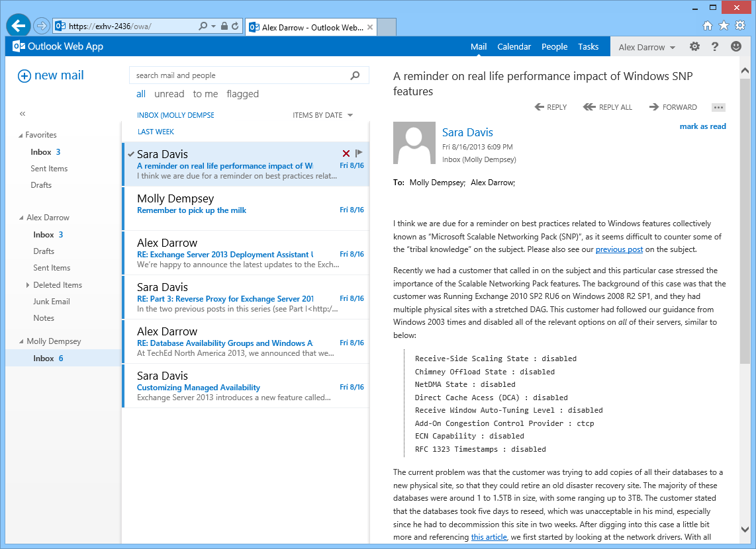Open the Help question mark icon
The height and width of the screenshot is (549, 756).
pyautogui.click(x=716, y=46)
